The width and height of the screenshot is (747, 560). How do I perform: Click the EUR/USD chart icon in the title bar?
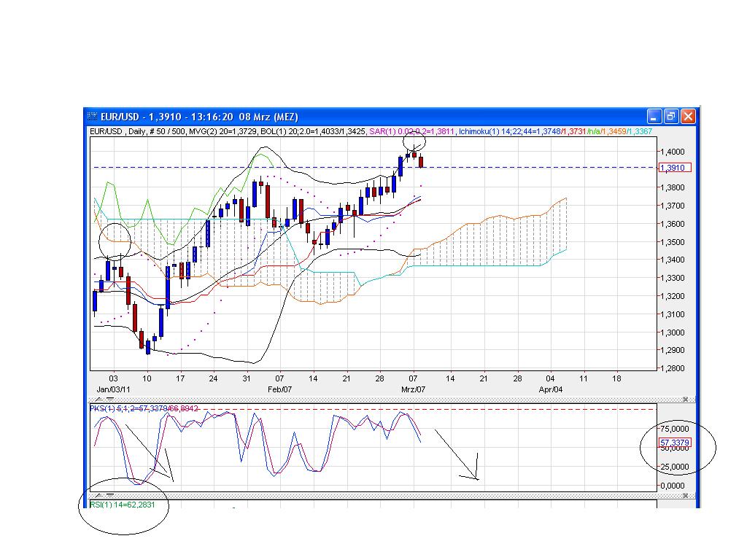pos(93,117)
